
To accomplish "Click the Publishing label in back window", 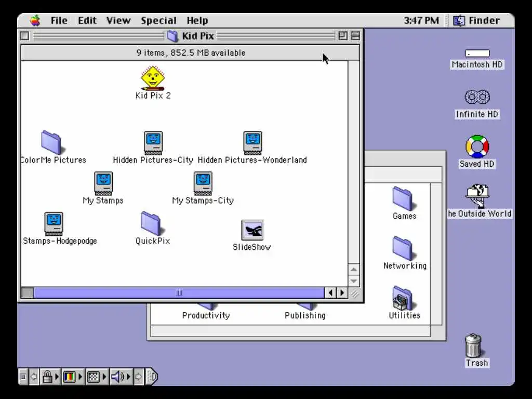I will tap(305, 315).
